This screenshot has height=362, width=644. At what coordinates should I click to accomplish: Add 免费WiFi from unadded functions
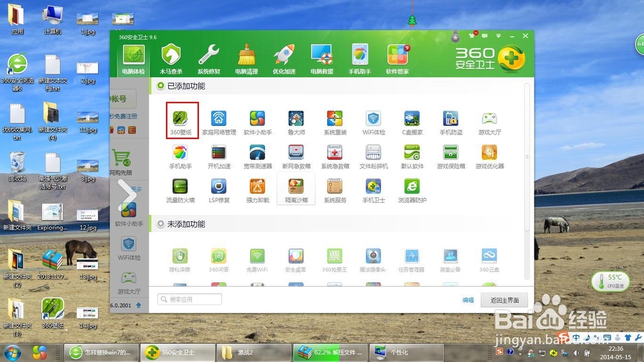[x=257, y=260]
